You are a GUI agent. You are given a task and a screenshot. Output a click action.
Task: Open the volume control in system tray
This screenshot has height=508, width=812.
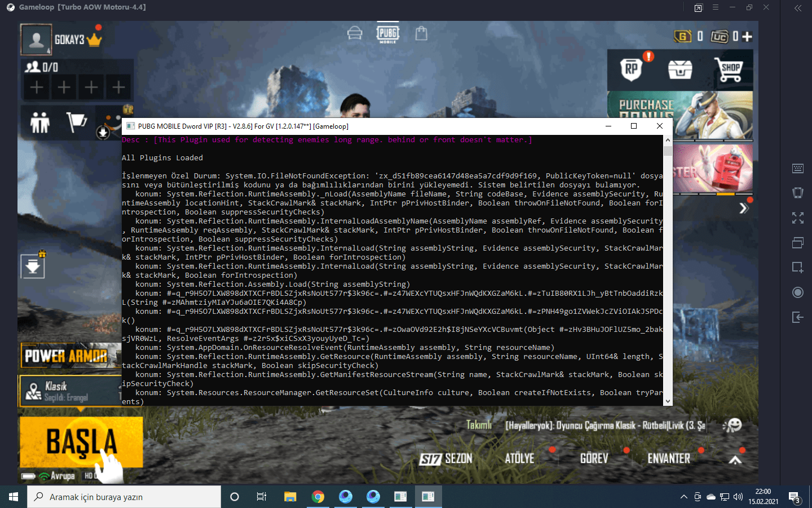coord(738,497)
